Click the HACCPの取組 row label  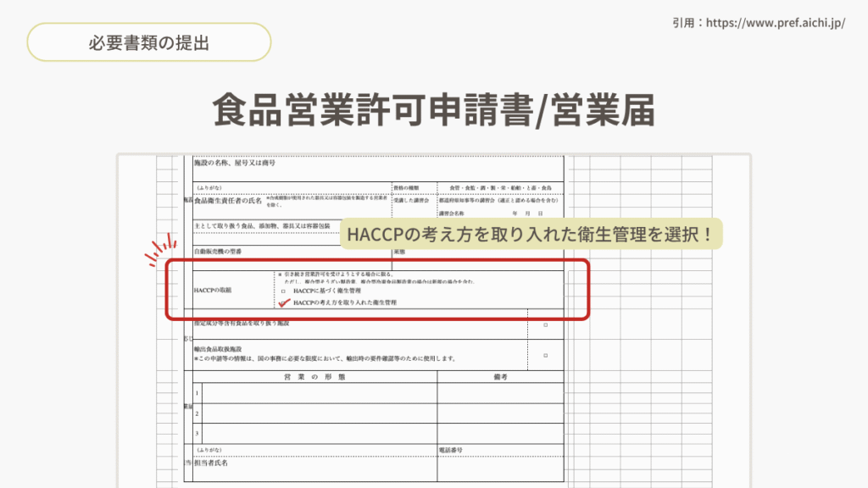pos(213,291)
